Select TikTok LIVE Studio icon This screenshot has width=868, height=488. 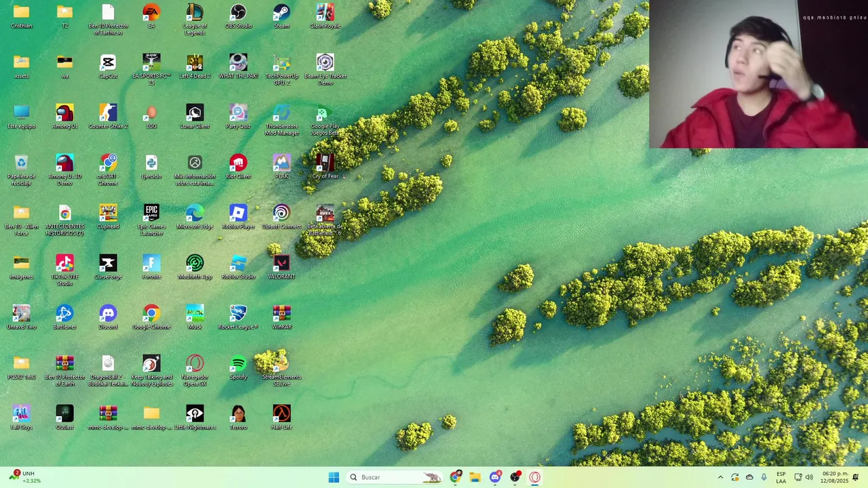[x=64, y=270]
